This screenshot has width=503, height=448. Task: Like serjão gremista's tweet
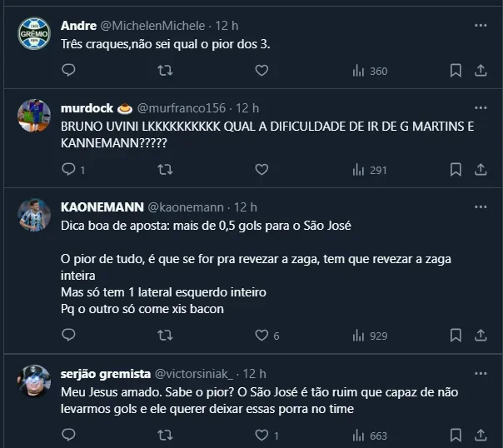261,435
